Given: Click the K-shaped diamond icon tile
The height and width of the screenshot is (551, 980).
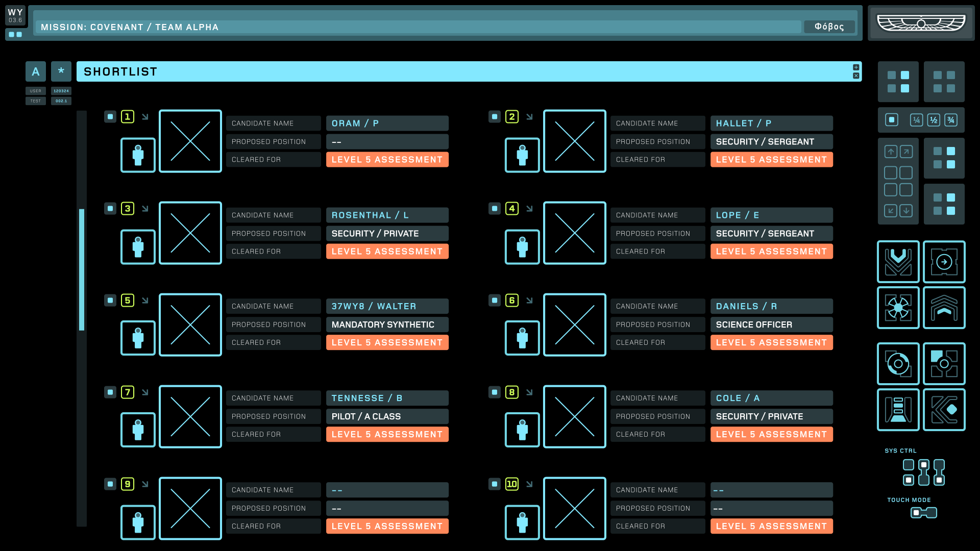Looking at the screenshot, I should (944, 410).
